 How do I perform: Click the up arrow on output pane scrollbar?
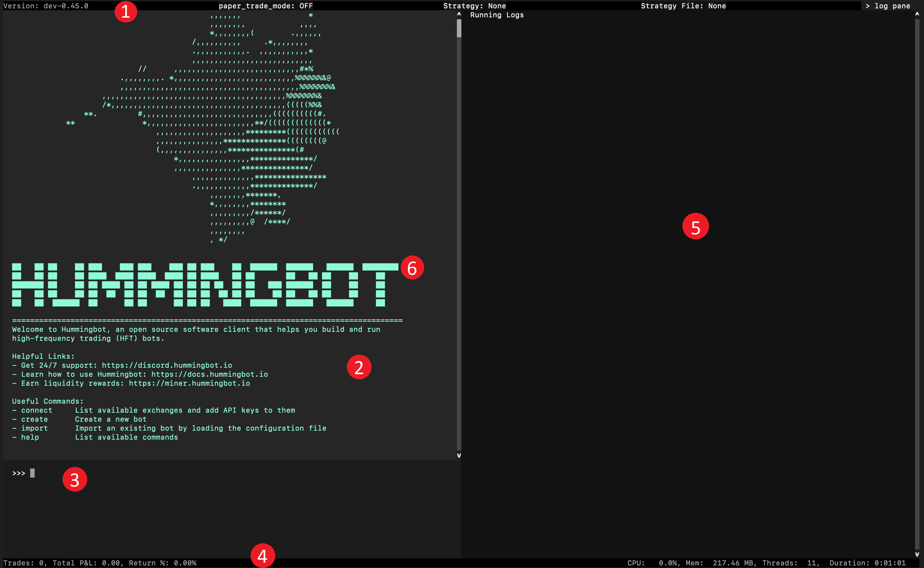pos(459,14)
